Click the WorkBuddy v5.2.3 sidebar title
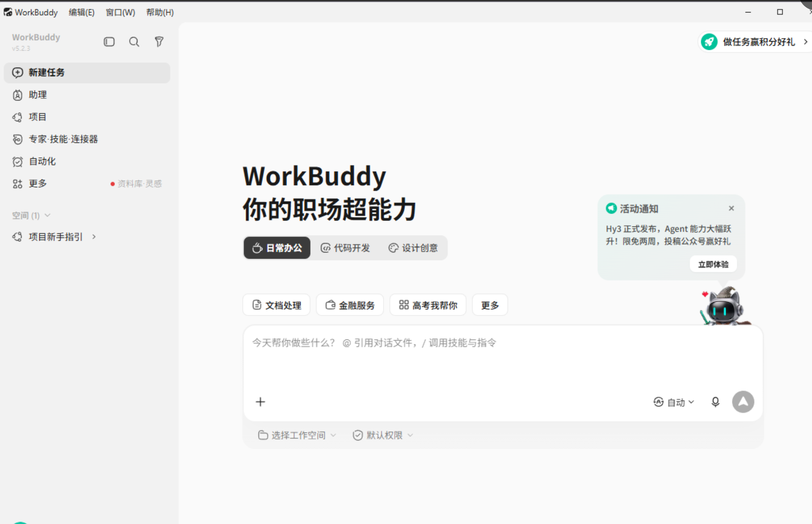812x524 pixels. point(36,42)
